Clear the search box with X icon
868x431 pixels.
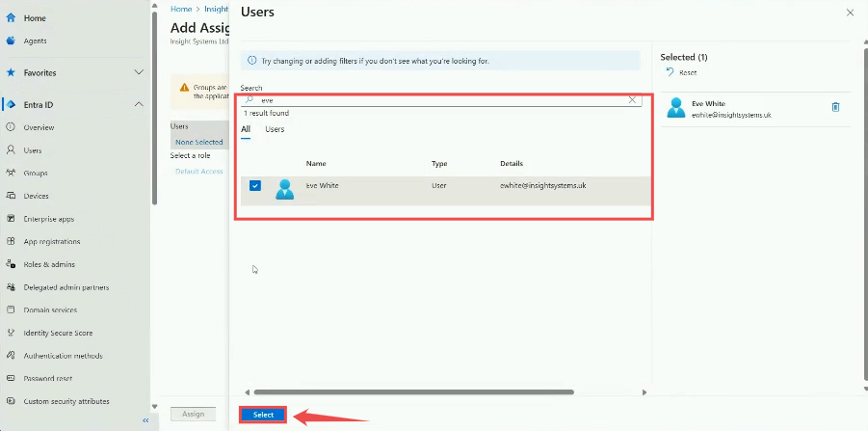[633, 99]
